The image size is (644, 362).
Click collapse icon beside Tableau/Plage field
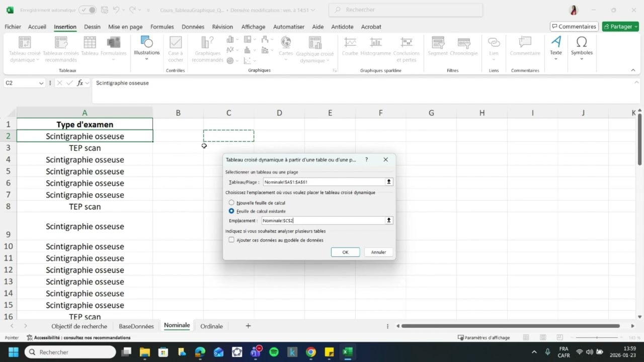click(389, 182)
